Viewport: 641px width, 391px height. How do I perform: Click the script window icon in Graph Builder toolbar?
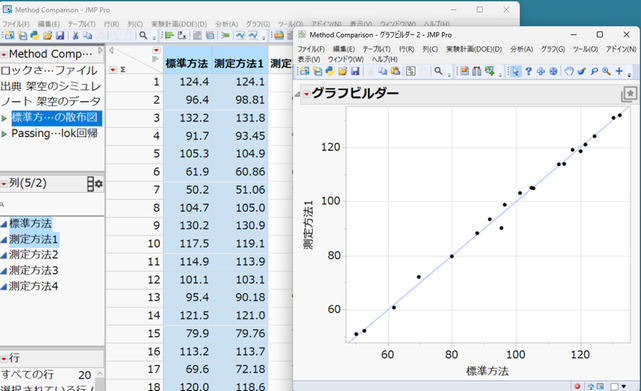411,71
